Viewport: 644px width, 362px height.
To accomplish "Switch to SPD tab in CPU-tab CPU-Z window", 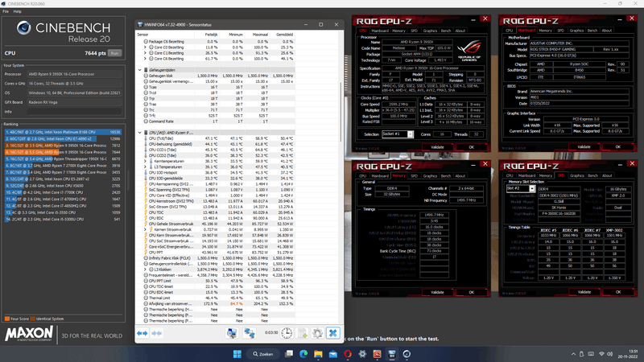I will pyautogui.click(x=414, y=31).
